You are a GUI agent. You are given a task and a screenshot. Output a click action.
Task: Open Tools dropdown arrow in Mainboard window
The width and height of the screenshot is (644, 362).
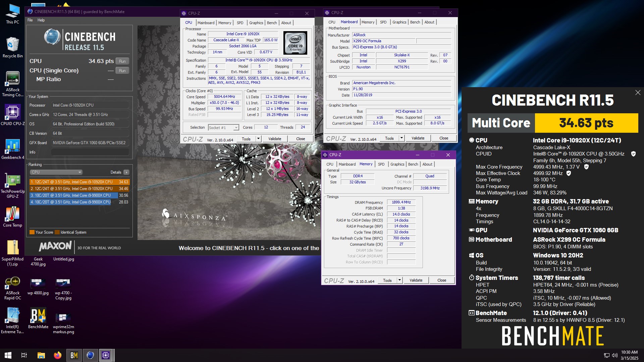[401, 138]
